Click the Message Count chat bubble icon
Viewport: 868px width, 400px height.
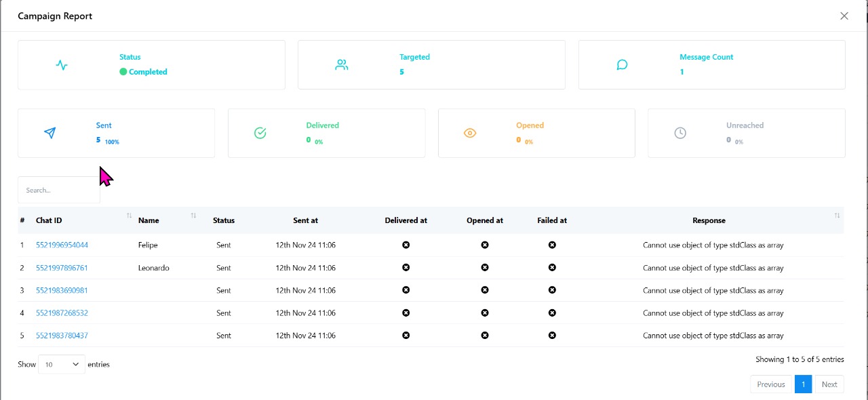click(622, 65)
